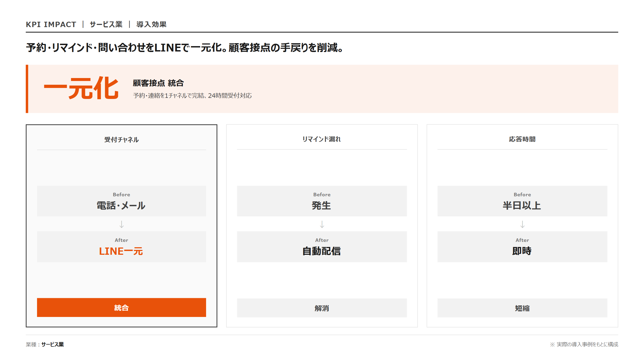Click the '発生' before value
The height and width of the screenshot is (362, 644).
click(x=321, y=206)
